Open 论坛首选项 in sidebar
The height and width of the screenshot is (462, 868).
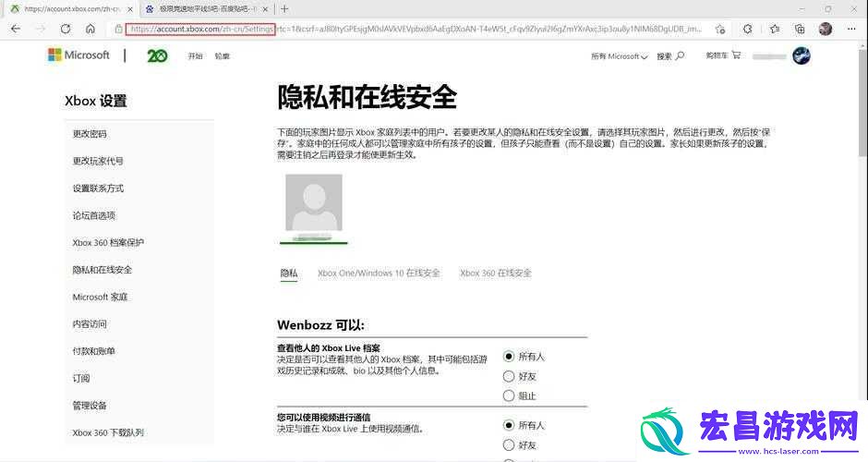coord(94,215)
